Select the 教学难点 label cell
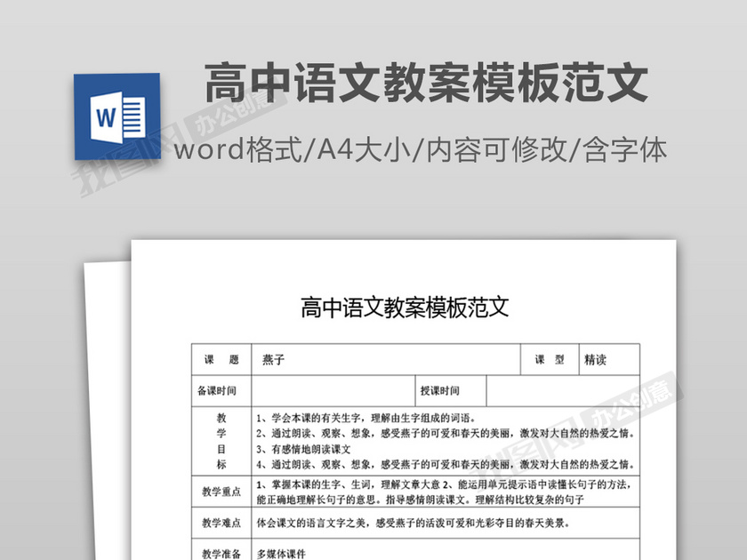Image resolution: width=747 pixels, height=560 pixels. tap(221, 524)
